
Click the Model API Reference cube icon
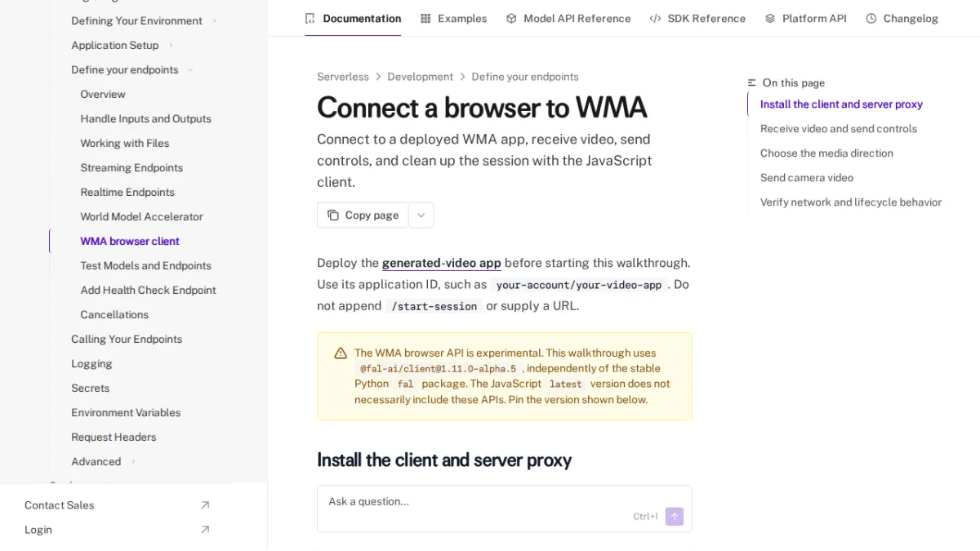(x=511, y=18)
